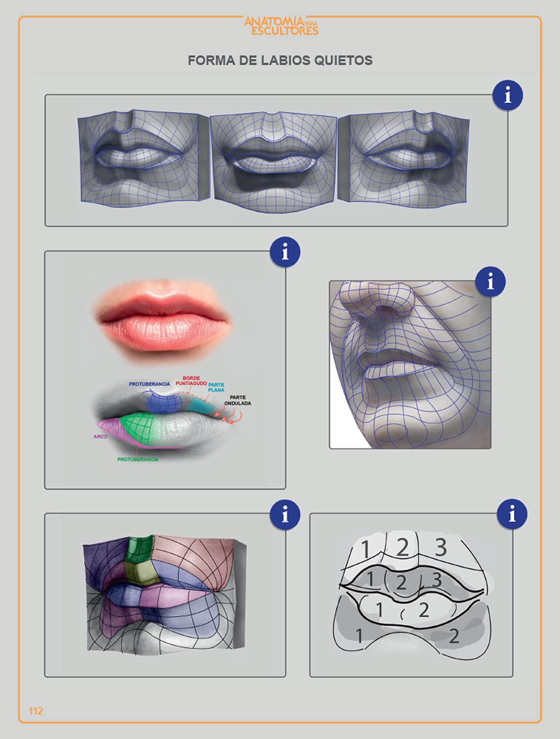Image resolution: width=560 pixels, height=739 pixels.
Task: Click the green PROTUBERANCIA label under the lips
Action: coord(138,459)
